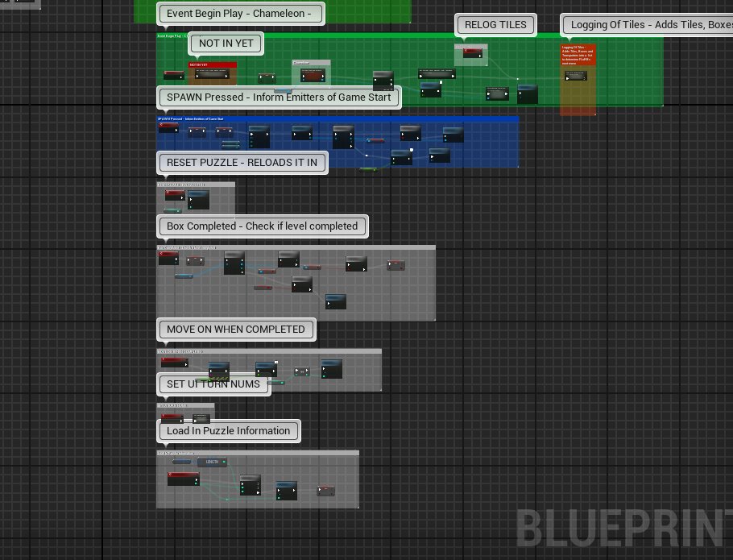Select the orange Logging Of Tiles comment text block
Screen dimensions: 733x560
click(578, 54)
